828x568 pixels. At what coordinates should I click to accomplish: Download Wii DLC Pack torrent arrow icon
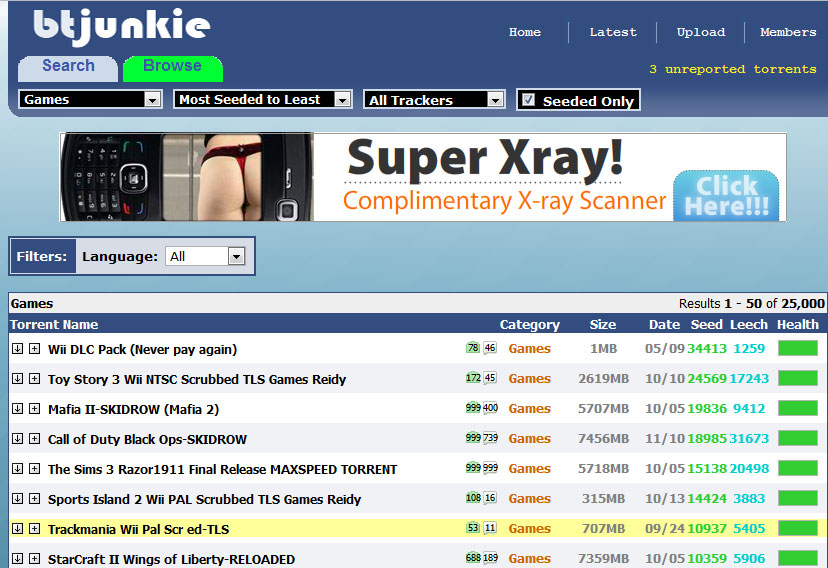17,348
